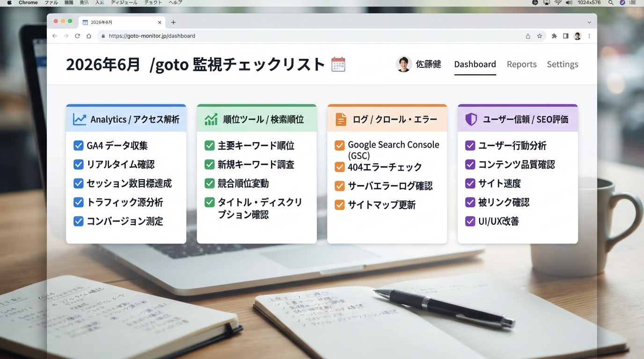Image resolution: width=644 pixels, height=359 pixels.
Task: Open a new browser tab
Action: point(173,22)
